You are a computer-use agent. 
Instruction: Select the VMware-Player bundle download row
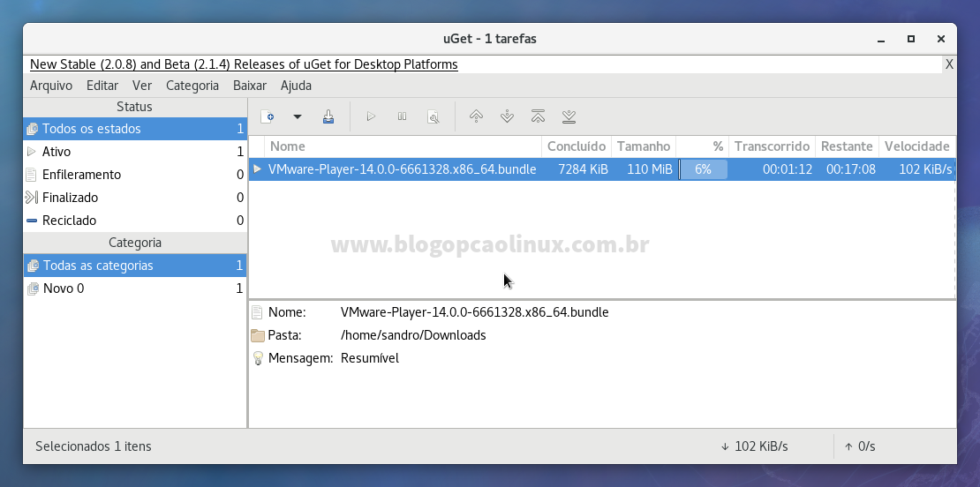click(602, 169)
